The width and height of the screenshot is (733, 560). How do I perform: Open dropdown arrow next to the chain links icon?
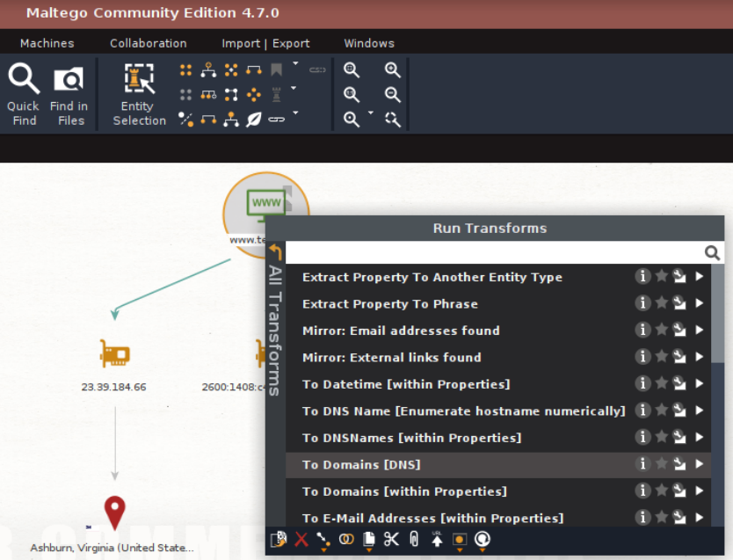(295, 113)
